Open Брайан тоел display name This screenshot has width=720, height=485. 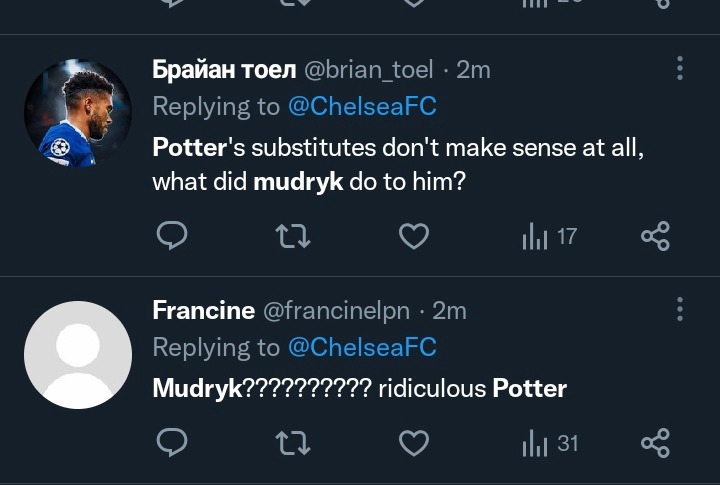(222, 69)
